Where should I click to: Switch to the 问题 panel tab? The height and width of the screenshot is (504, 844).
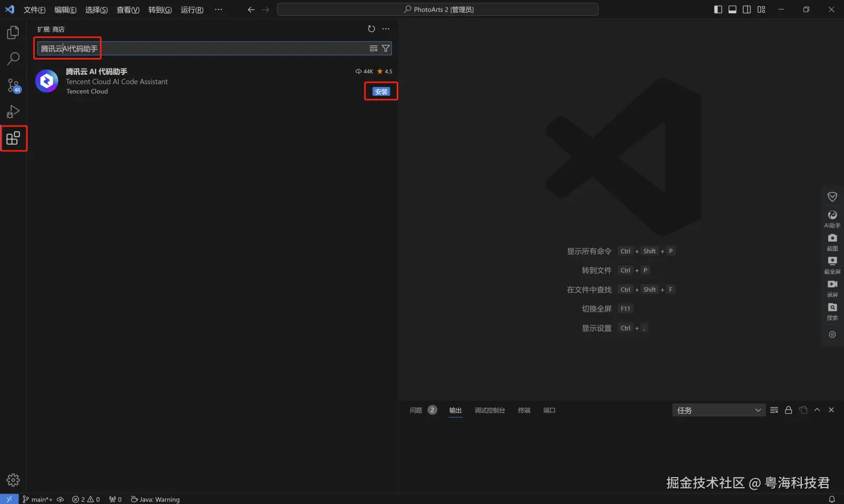423,410
